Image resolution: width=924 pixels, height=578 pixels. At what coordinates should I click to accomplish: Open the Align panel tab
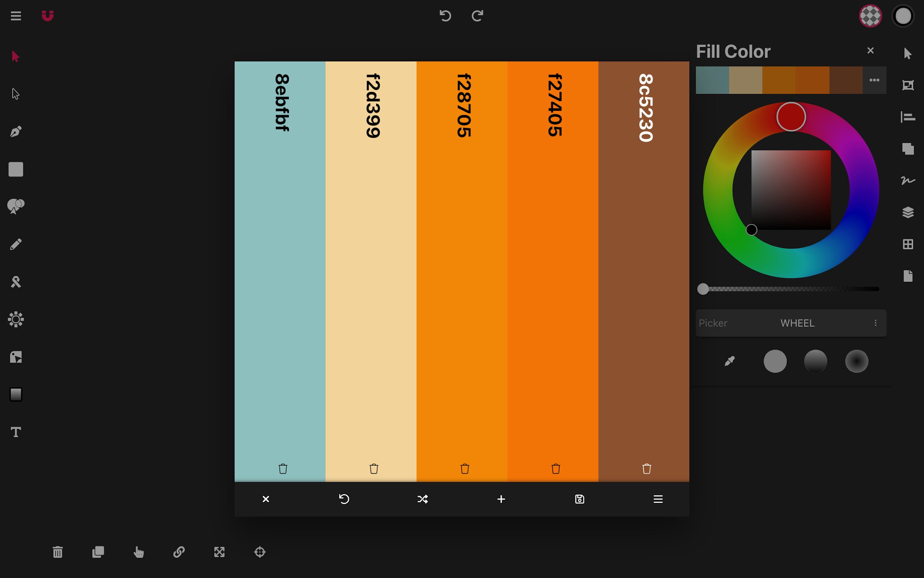click(908, 117)
